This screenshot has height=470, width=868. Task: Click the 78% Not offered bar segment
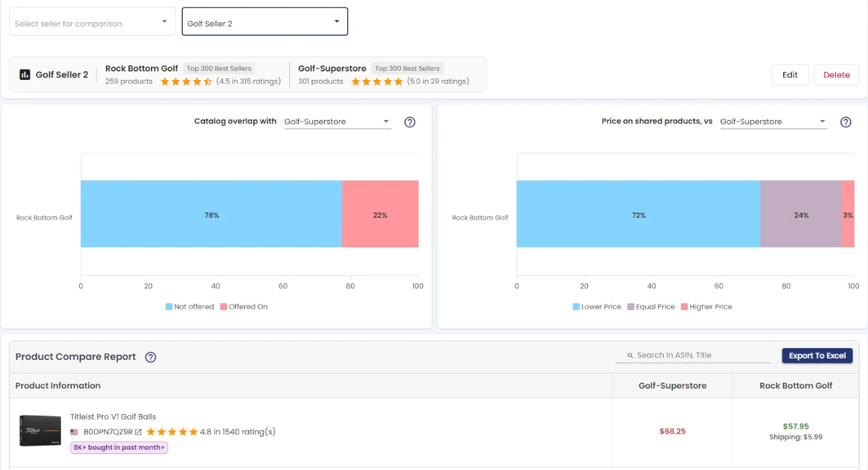pos(211,214)
